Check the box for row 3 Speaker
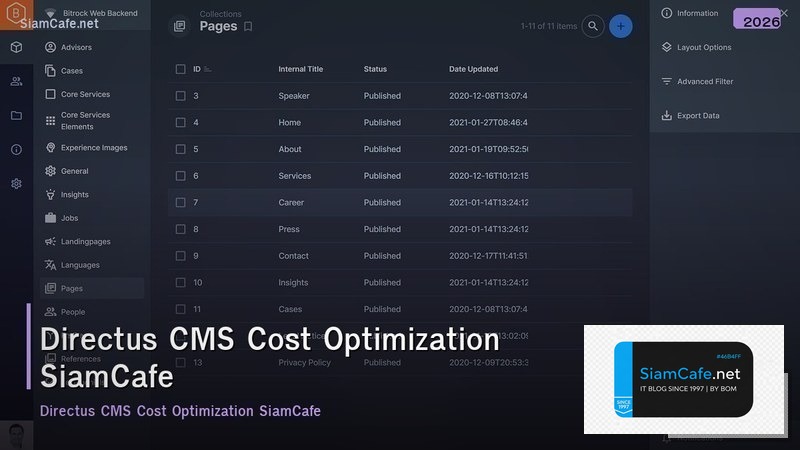The image size is (800, 450). pyautogui.click(x=181, y=96)
